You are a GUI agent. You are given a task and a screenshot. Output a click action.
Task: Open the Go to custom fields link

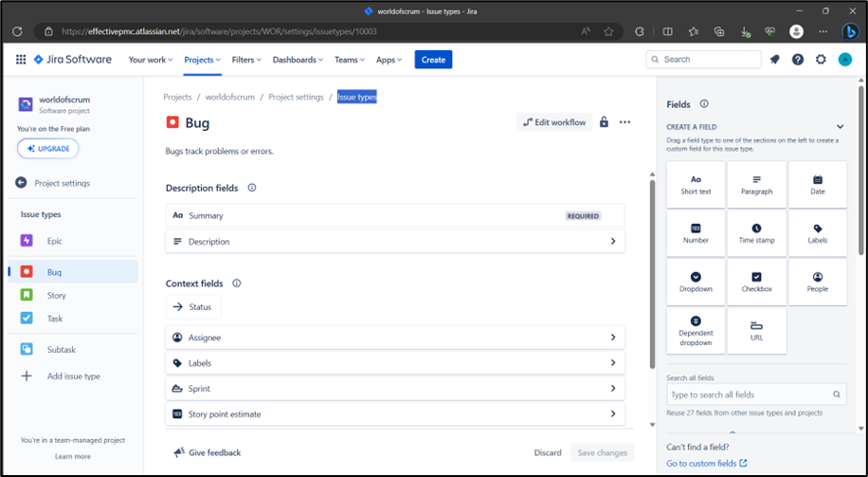click(x=706, y=463)
